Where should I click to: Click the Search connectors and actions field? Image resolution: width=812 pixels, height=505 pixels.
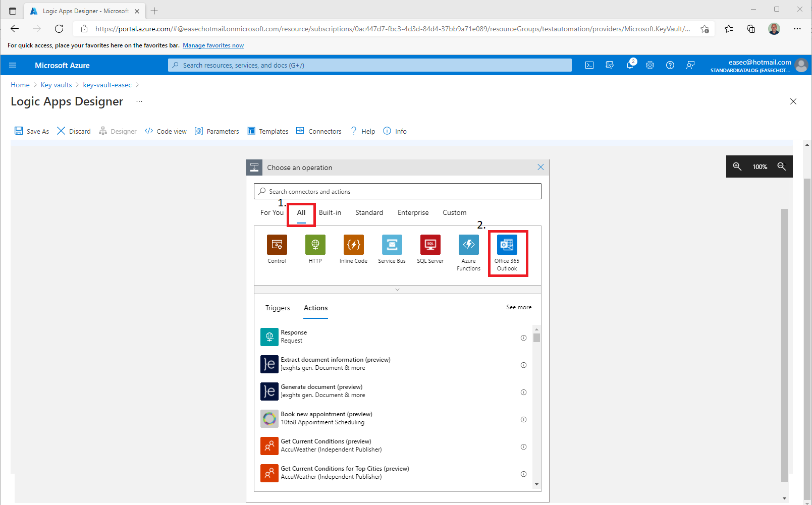coord(397,192)
